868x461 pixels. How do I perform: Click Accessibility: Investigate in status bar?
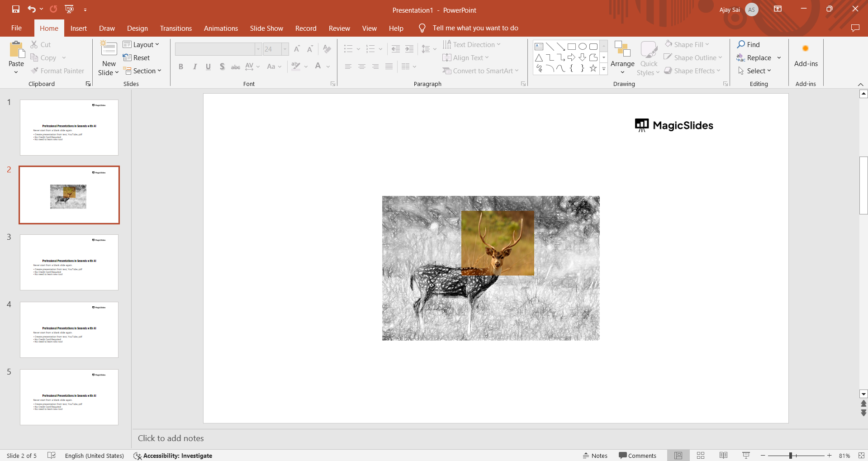pyautogui.click(x=173, y=456)
